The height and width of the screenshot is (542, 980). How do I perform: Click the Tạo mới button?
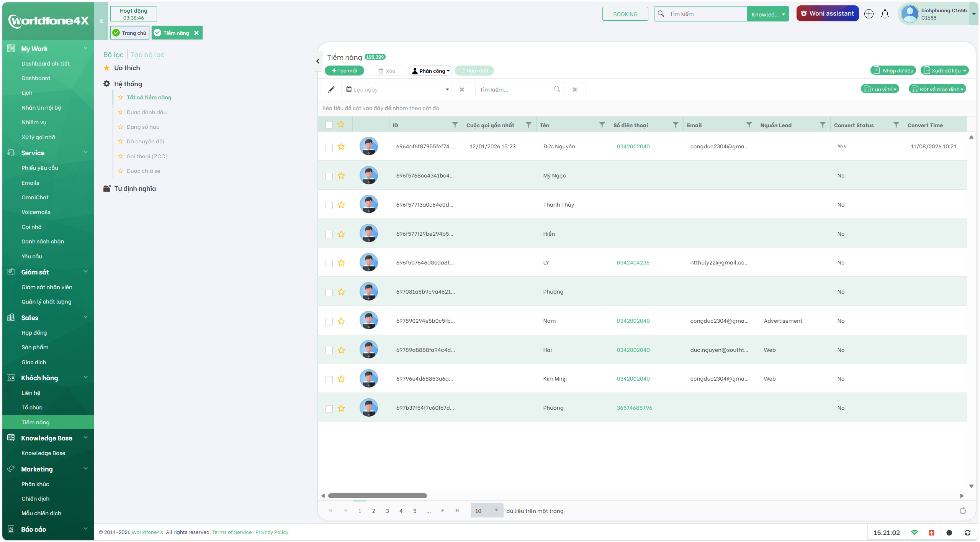(x=344, y=71)
